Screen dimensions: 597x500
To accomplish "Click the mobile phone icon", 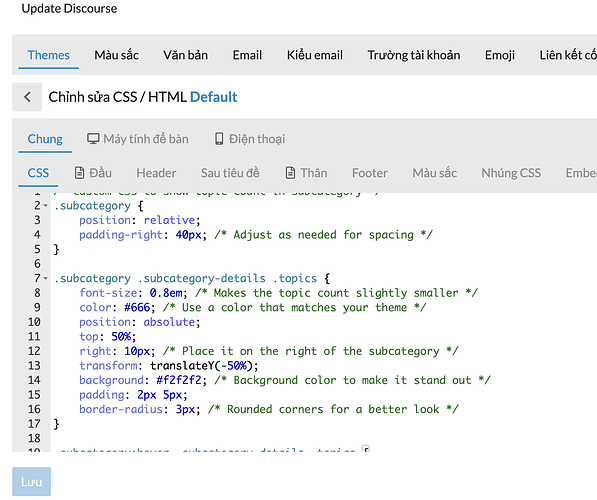I will click(219, 139).
